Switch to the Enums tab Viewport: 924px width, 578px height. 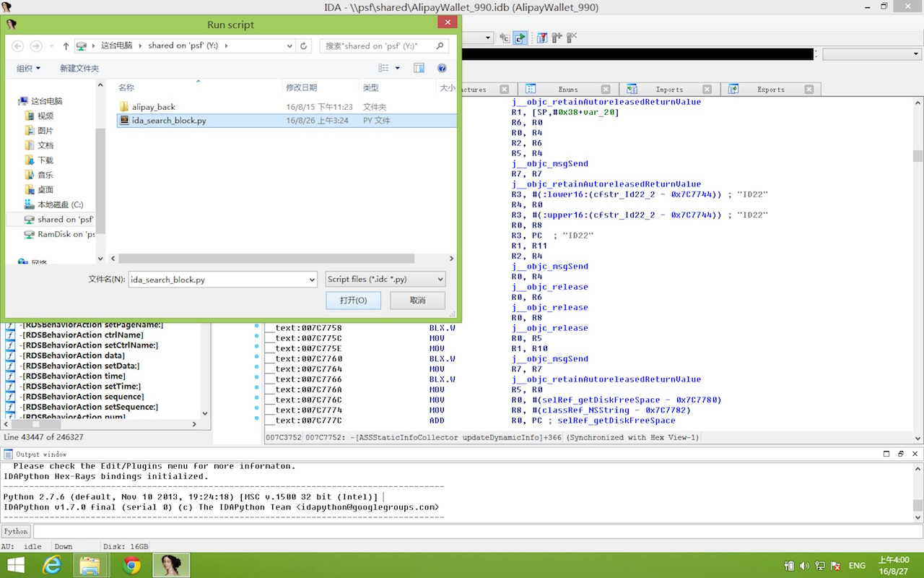568,90
